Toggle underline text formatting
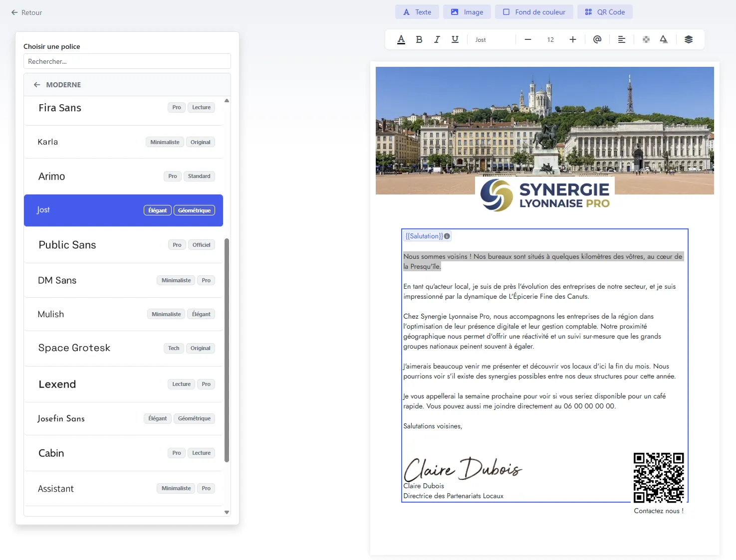This screenshot has width=736, height=560. pyautogui.click(x=455, y=39)
